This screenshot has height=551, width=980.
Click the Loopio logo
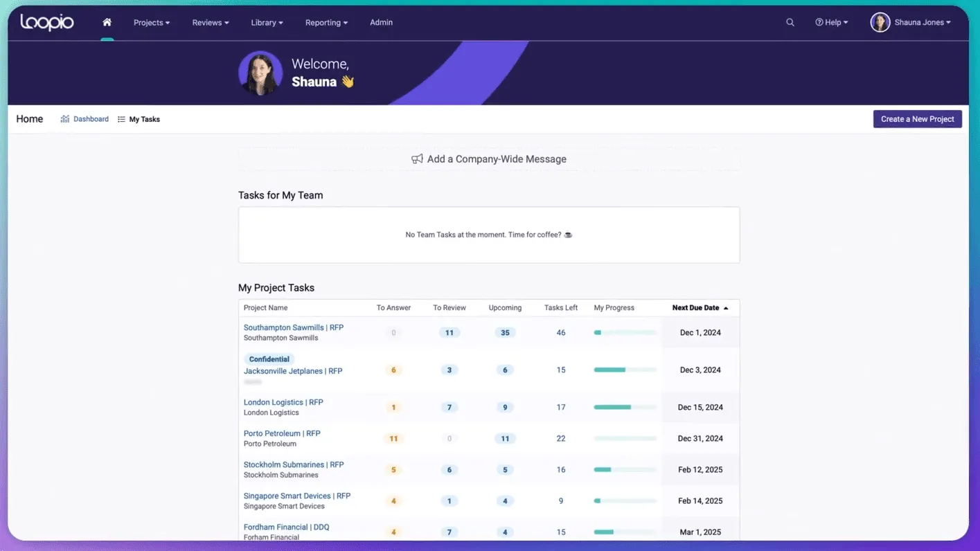point(47,22)
